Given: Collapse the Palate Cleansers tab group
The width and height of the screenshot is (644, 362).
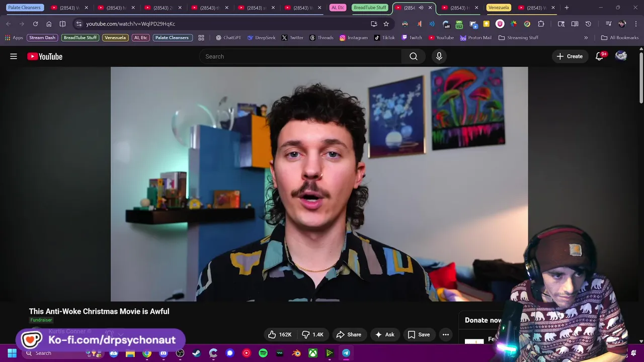Looking at the screenshot, I should (x=24, y=8).
